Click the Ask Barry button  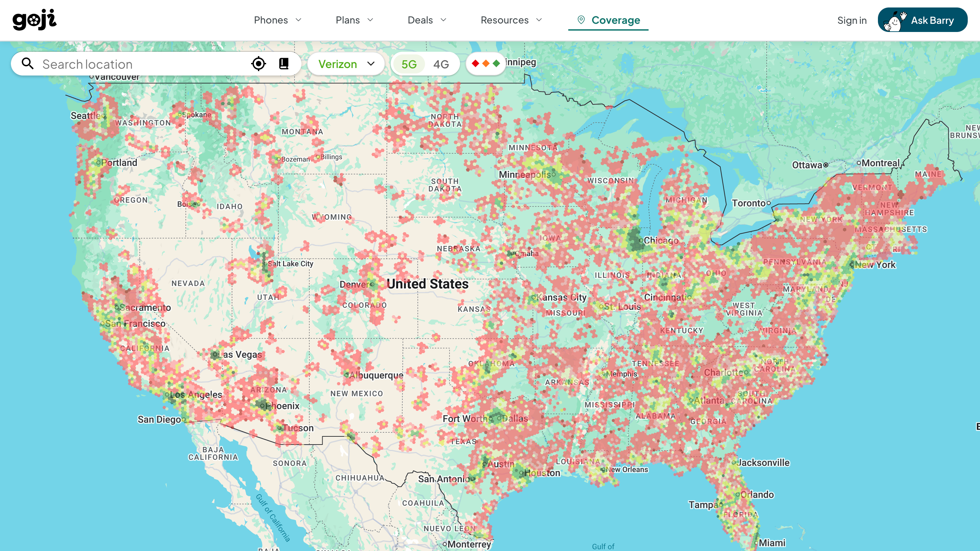coord(922,20)
